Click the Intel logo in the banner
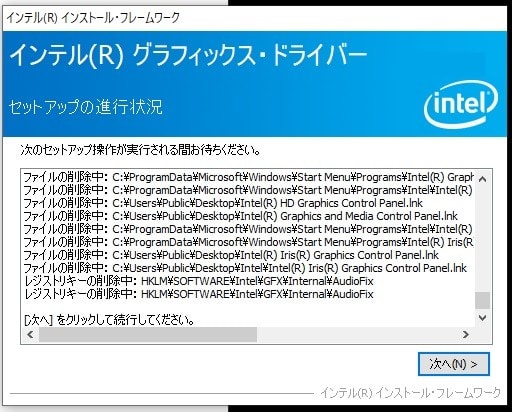The image size is (512, 412). (x=461, y=104)
